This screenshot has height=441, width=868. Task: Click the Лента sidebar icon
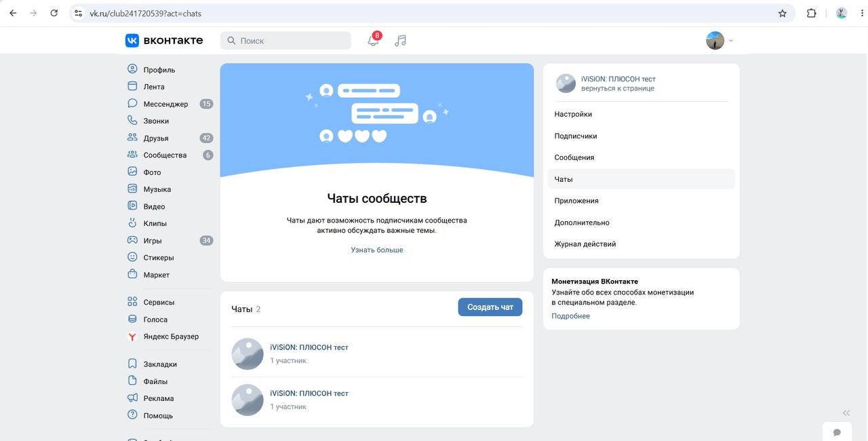coord(132,86)
